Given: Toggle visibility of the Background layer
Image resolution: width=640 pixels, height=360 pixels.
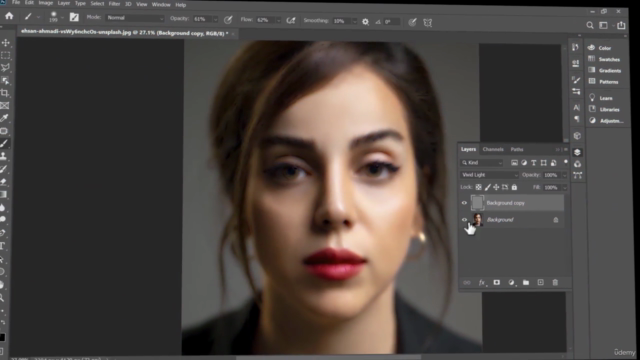Looking at the screenshot, I should pyautogui.click(x=464, y=220).
